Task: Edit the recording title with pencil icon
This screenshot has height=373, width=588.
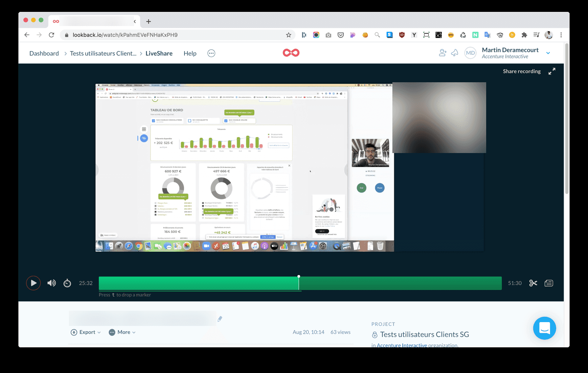Action: pyautogui.click(x=220, y=319)
